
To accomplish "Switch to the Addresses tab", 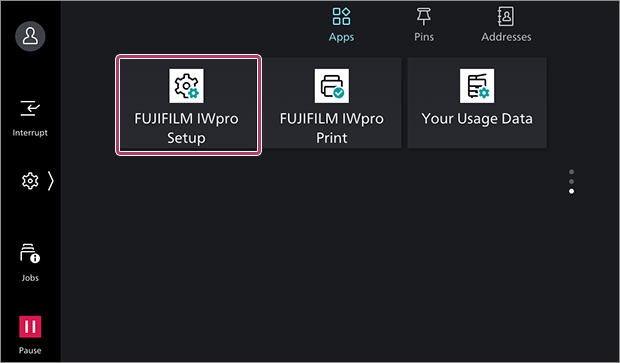I will tap(506, 25).
